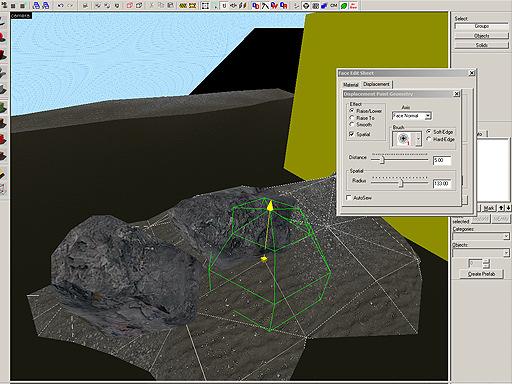Click the larger grid icon in toolbar
The width and height of the screenshot is (512, 384).
click(x=22, y=5)
